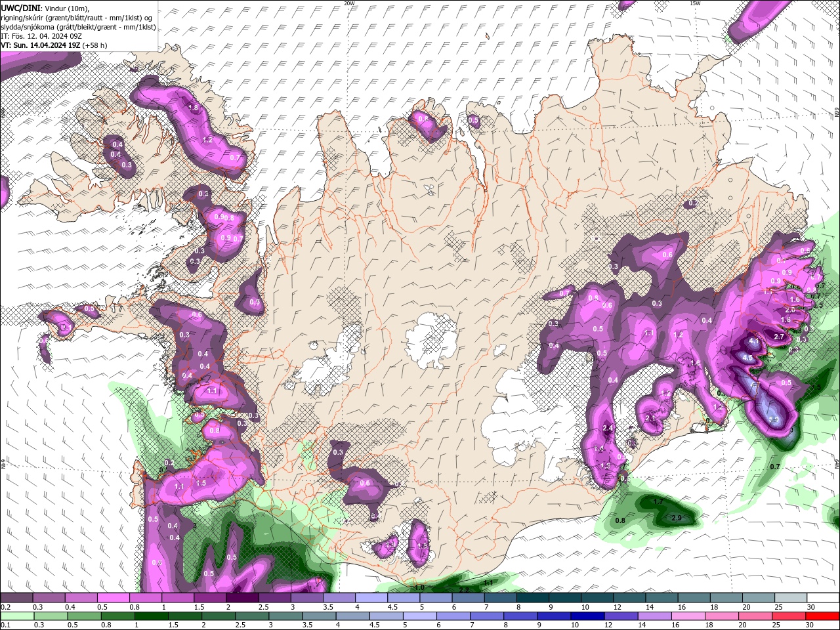Click the 4.1 precipitation value on the map
Image resolution: width=840 pixels, height=630 pixels.
(754, 341)
